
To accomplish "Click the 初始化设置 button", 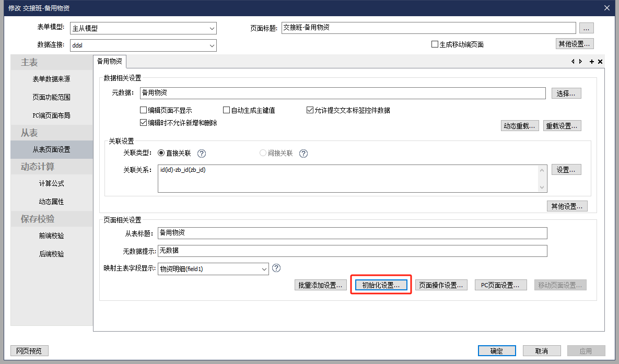I will [x=381, y=285].
